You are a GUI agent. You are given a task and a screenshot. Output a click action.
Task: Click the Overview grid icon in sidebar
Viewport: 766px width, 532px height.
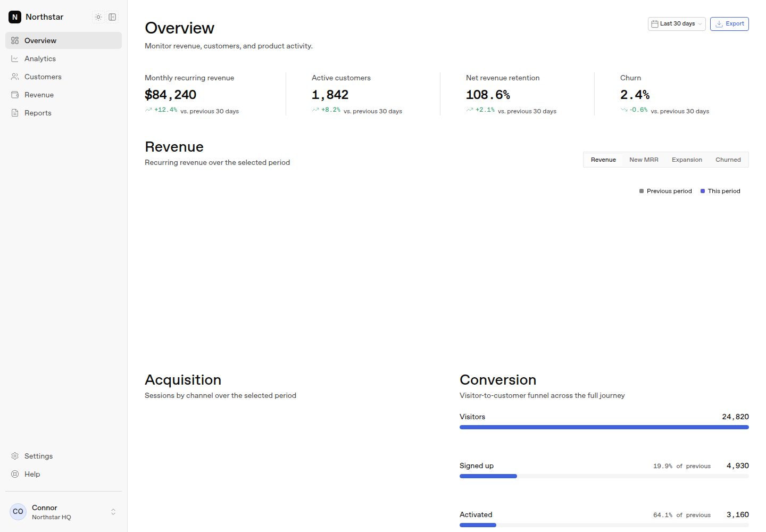[15, 40]
